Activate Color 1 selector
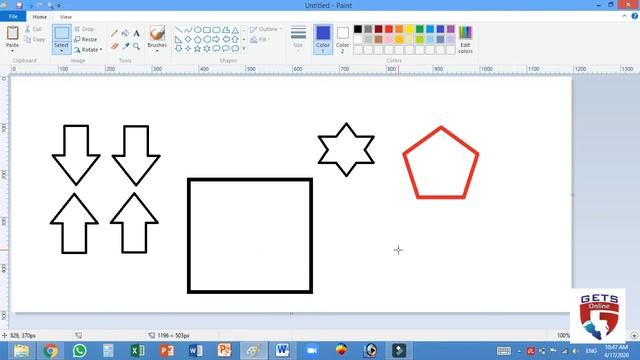The height and width of the screenshot is (360, 640). click(323, 39)
